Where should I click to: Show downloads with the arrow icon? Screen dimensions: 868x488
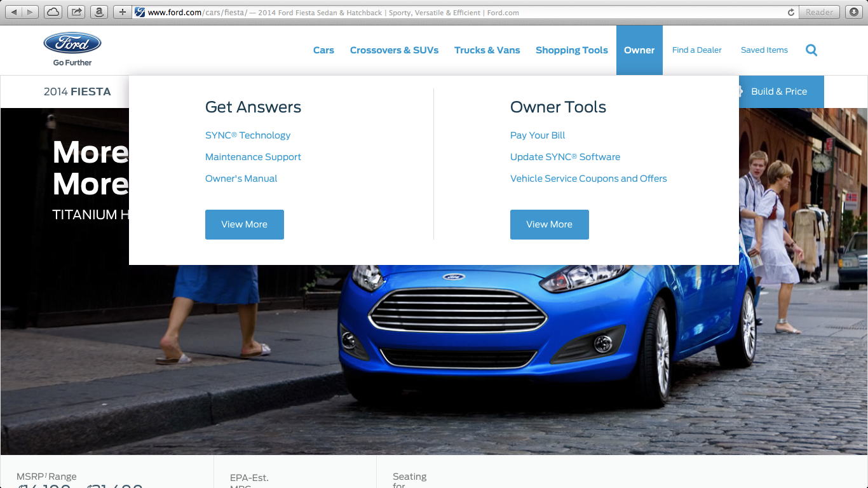[x=853, y=12]
